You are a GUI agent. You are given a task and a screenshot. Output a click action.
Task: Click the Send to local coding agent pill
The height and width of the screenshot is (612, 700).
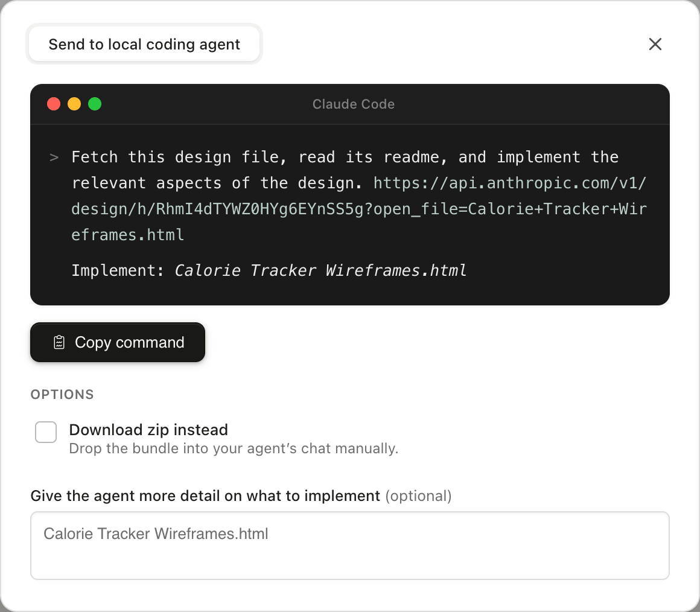tap(144, 43)
